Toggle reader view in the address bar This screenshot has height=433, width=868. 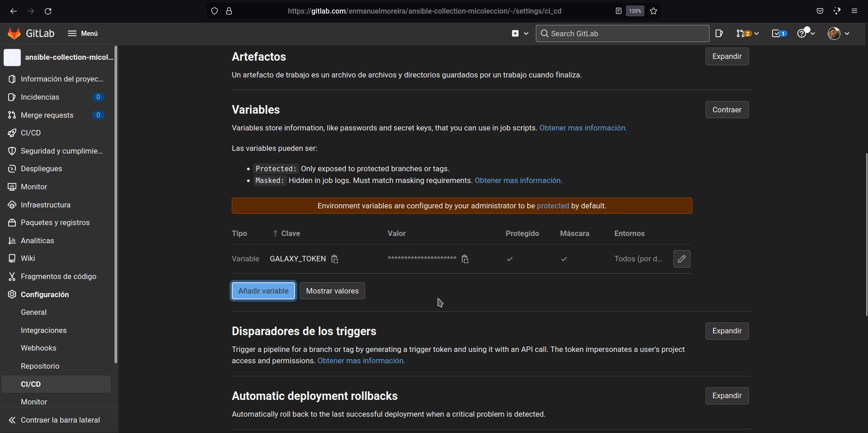click(x=618, y=11)
